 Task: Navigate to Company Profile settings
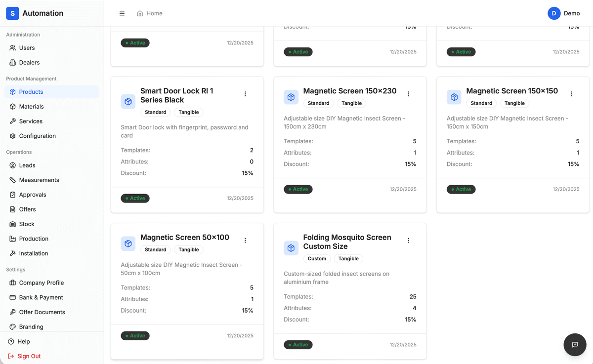point(41,283)
